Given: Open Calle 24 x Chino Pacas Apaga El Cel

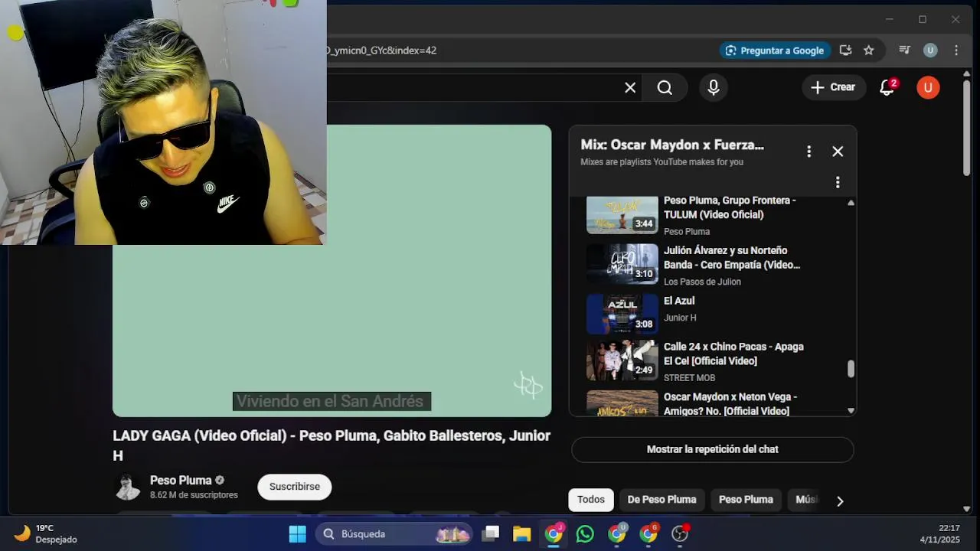Looking at the screenshot, I should (733, 354).
